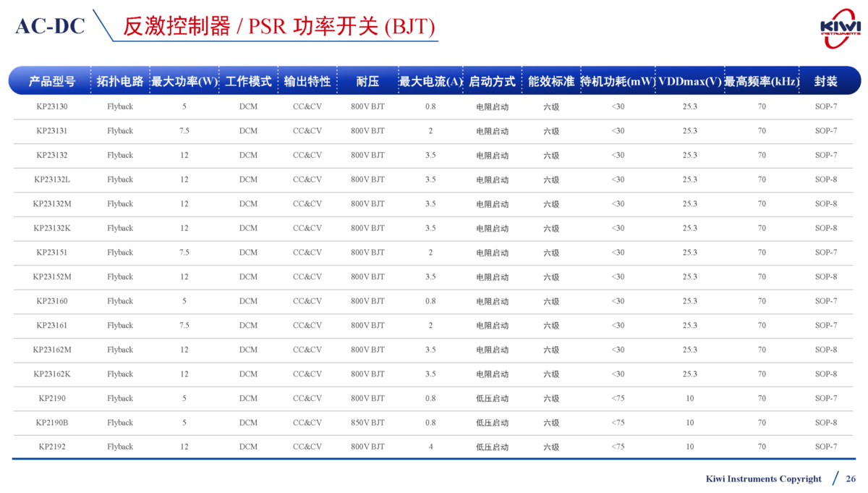Image resolution: width=868 pixels, height=493 pixels.
Task: Click the 启动方式 column header
Action: tap(492, 82)
